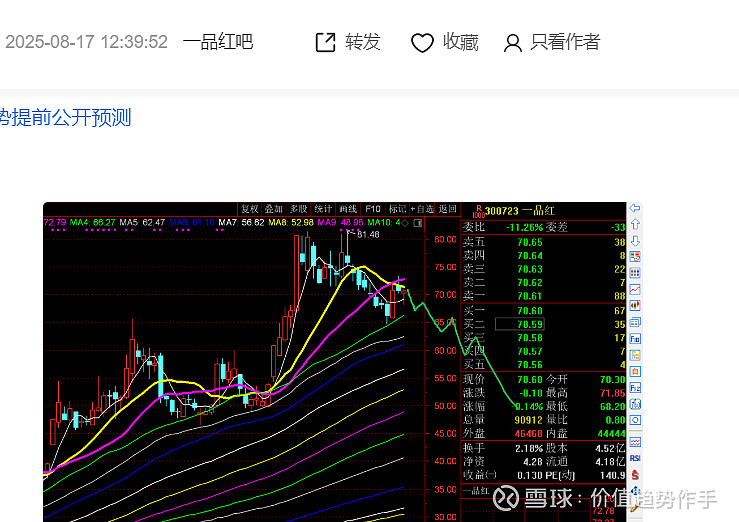The image size is (739, 522).
Task: Select 多股 in chart toolbar
Action: 298,209
